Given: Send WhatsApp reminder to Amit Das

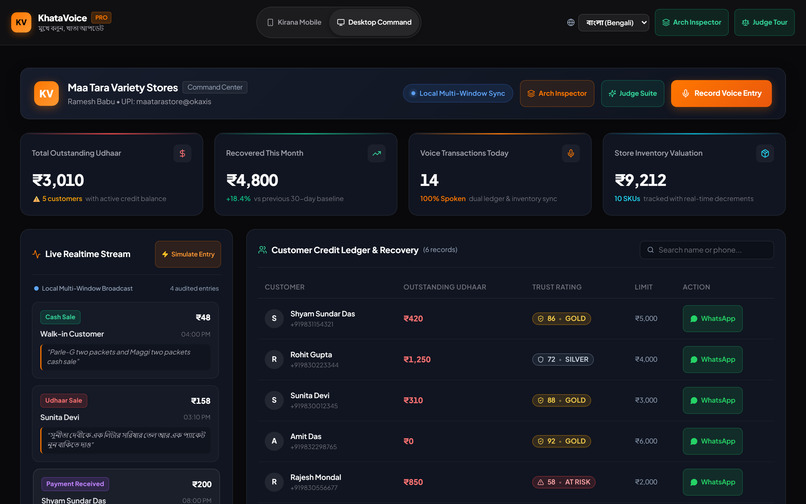Looking at the screenshot, I should (x=712, y=441).
